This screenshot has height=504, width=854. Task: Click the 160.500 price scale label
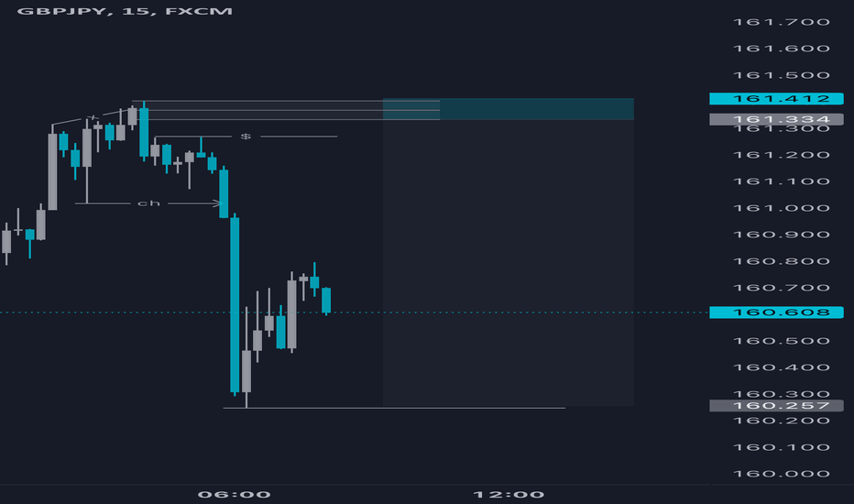[781, 341]
